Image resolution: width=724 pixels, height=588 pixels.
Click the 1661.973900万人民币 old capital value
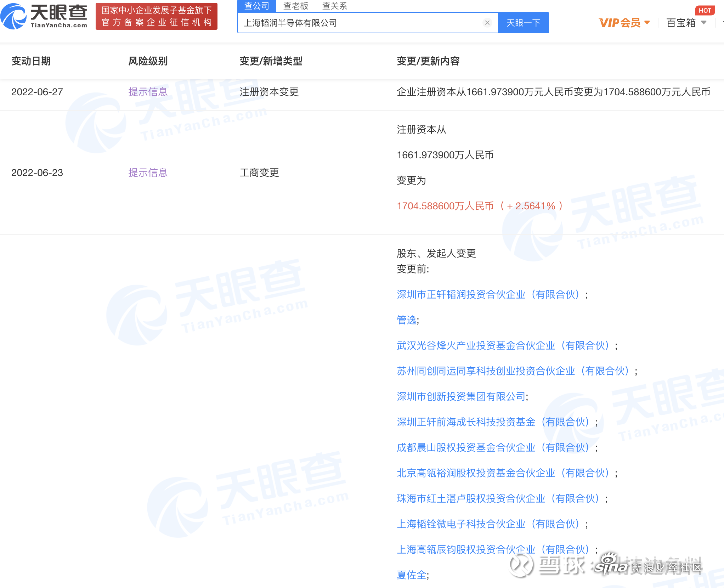pos(445,155)
